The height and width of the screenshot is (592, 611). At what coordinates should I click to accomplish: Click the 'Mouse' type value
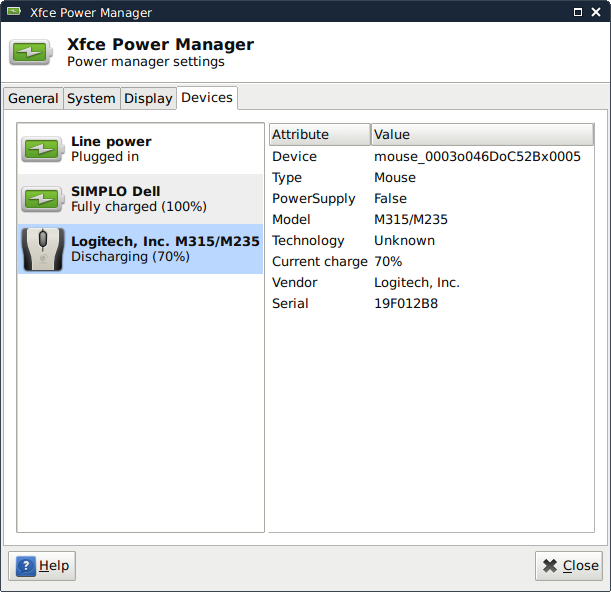point(395,178)
